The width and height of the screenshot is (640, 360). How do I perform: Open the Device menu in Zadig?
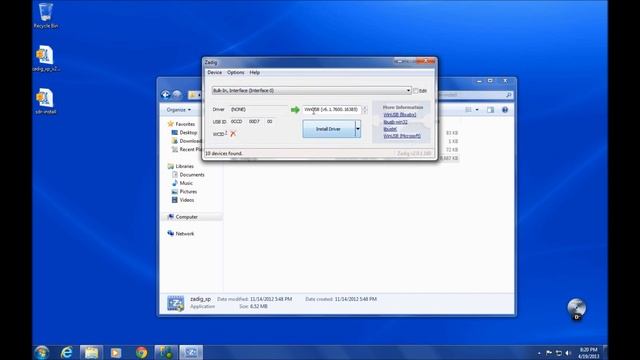click(x=214, y=72)
